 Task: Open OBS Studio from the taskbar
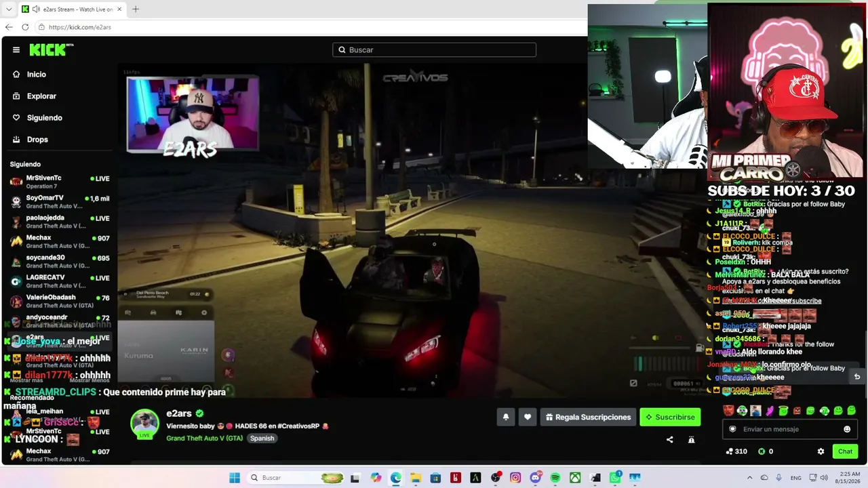(x=496, y=478)
